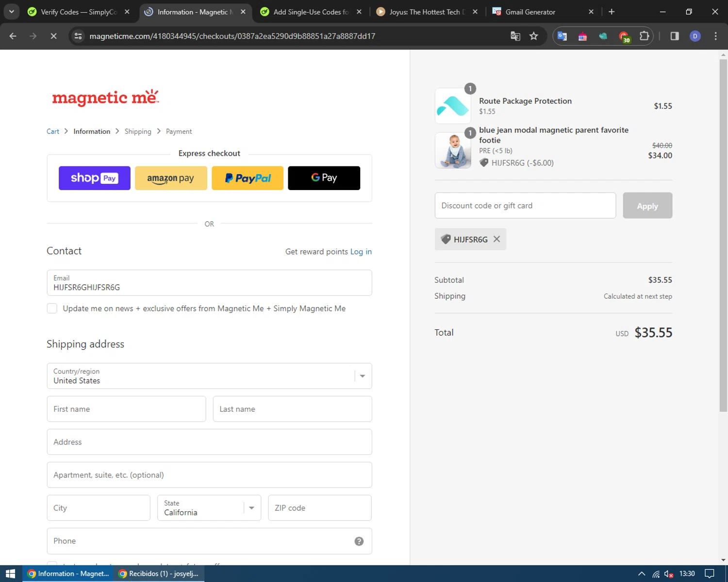Check out with Amazon Pay

click(171, 178)
